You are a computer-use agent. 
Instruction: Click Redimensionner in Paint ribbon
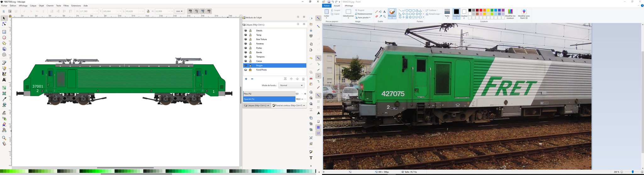(x=364, y=14)
